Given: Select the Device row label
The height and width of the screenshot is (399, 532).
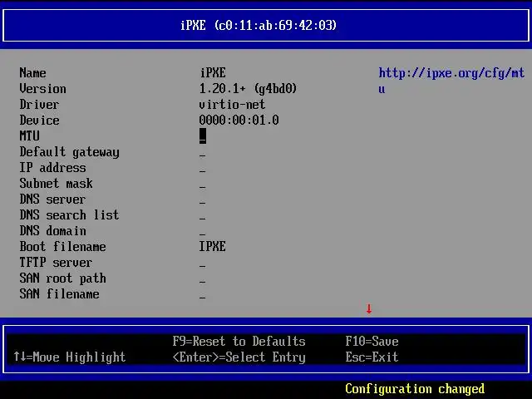Looking at the screenshot, I should tap(39, 120).
